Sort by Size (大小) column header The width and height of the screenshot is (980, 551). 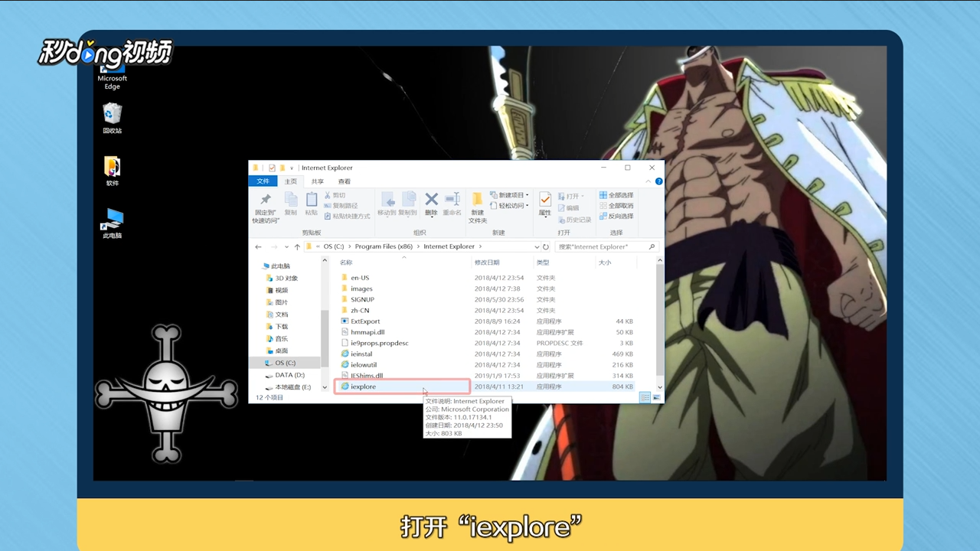[605, 262]
